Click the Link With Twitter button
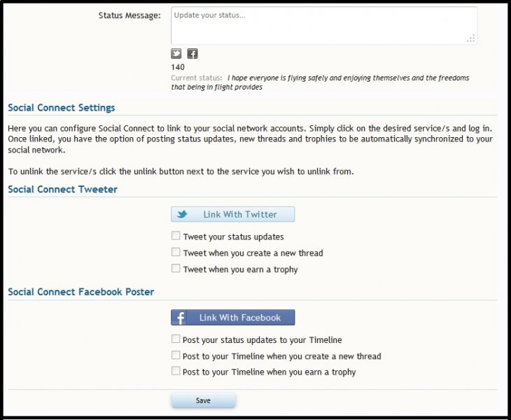 [x=232, y=214]
